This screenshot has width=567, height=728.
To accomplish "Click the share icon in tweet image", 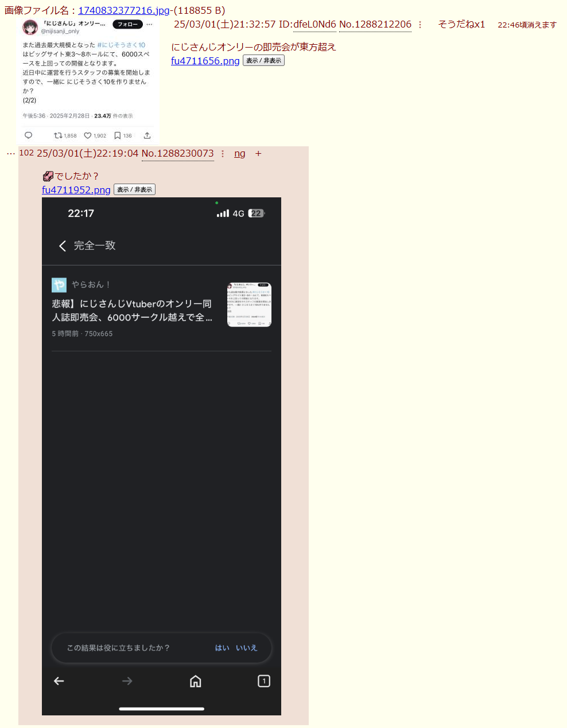I will (147, 136).
